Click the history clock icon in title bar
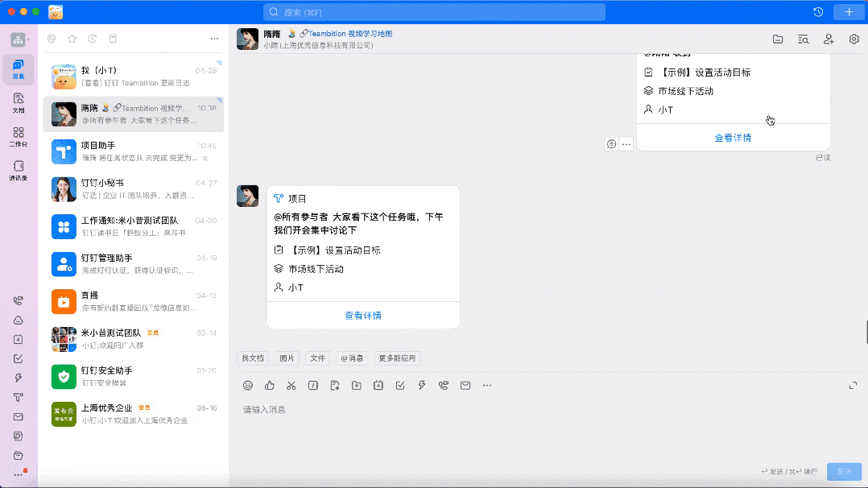Viewport: 868px width, 488px height. pos(818,12)
